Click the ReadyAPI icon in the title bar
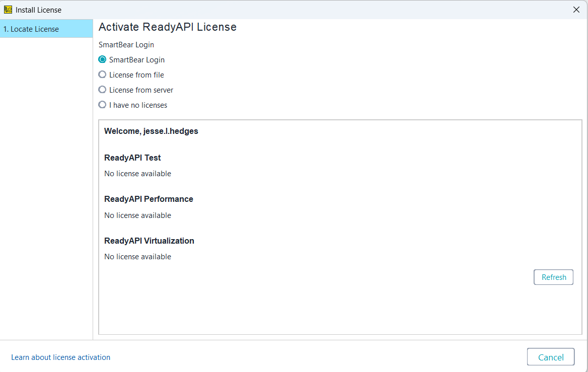The image size is (588, 372). point(9,9)
